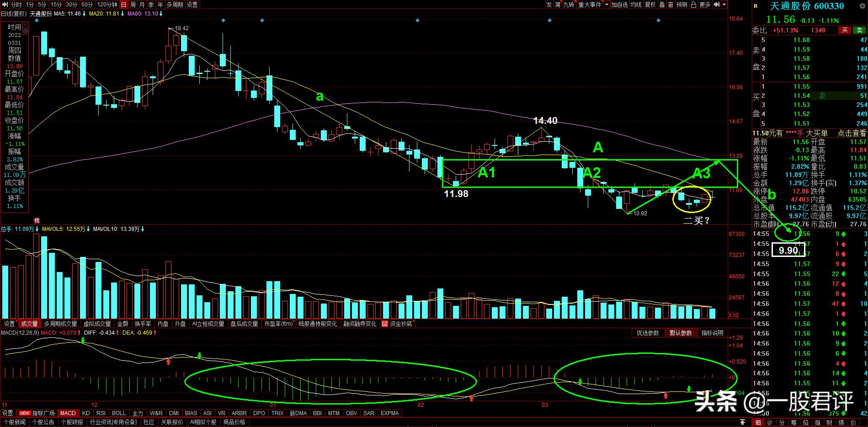This screenshot has height=427, width=868.
Task: Open 指标说明 indicator description
Action: click(712, 333)
